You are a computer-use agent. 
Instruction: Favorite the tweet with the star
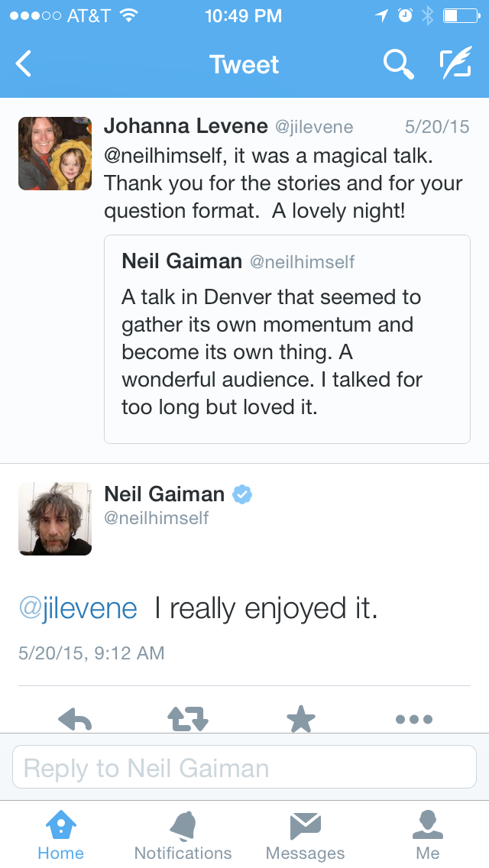pyautogui.click(x=300, y=719)
